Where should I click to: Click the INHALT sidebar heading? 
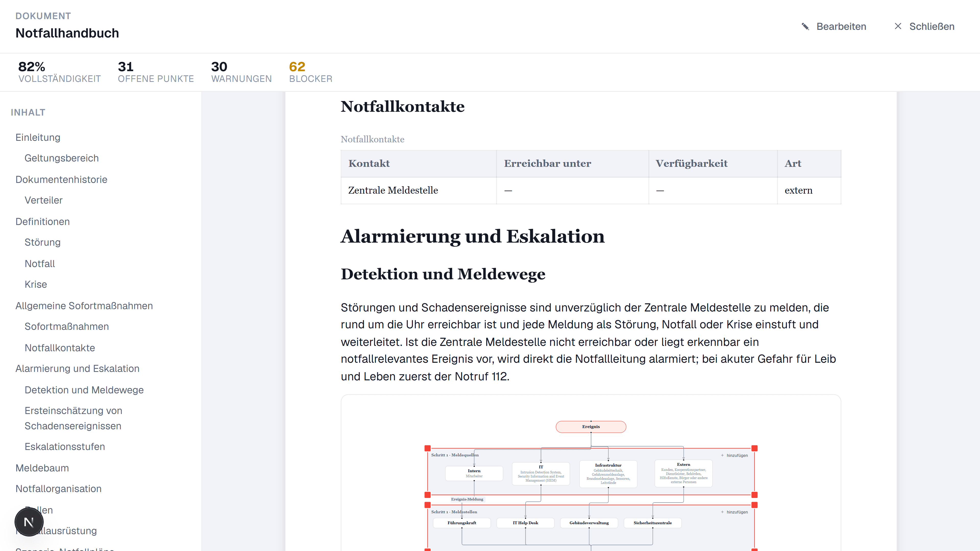coord(28,112)
